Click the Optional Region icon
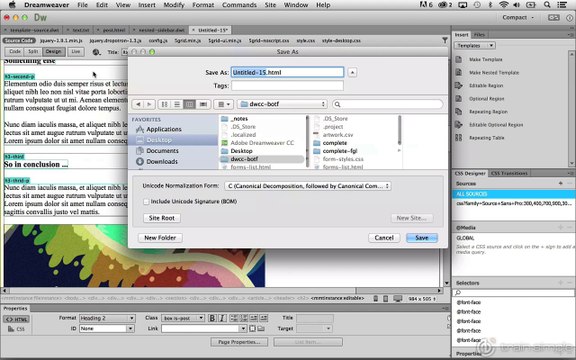576x360 pixels. pyautogui.click(x=459, y=98)
